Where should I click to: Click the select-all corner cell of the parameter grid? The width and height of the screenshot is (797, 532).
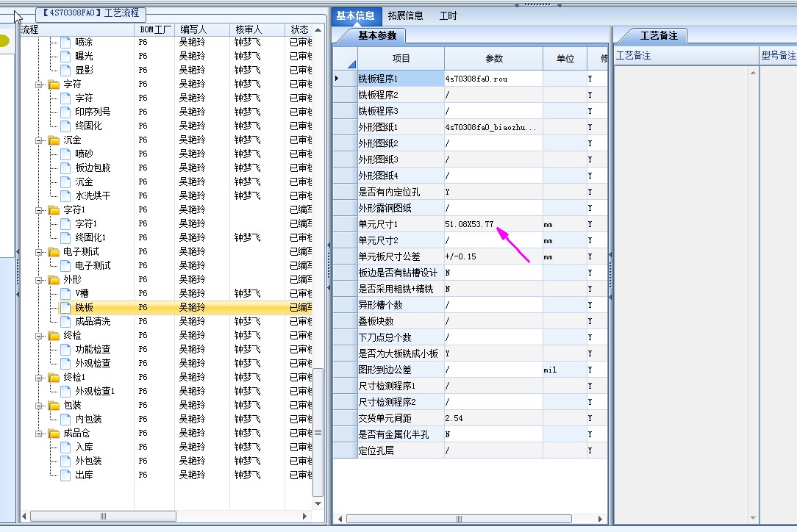pos(346,59)
